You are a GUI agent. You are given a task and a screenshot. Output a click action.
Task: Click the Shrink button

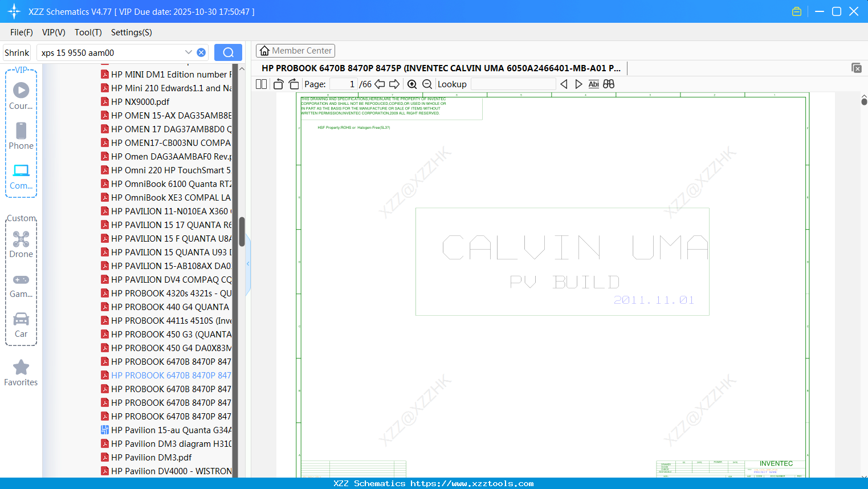(x=17, y=52)
